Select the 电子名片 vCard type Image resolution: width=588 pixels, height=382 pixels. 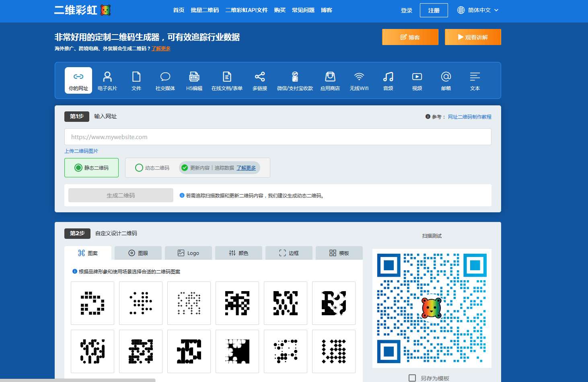107,80
